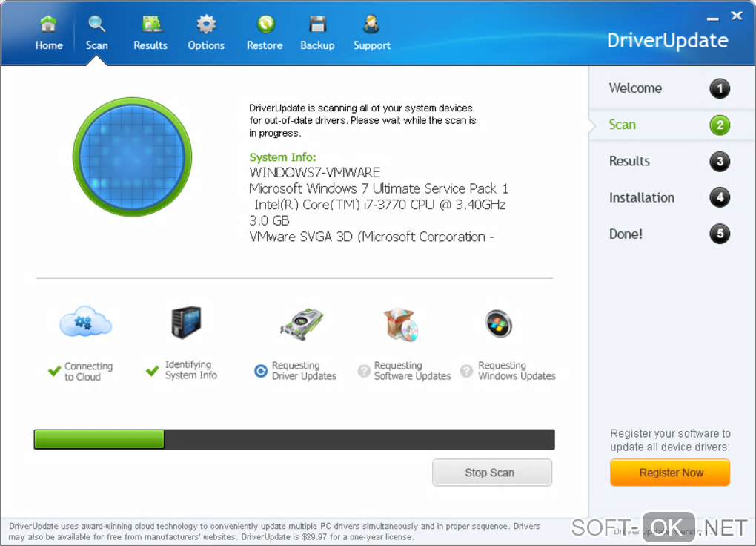Jump to the Results step in sidebar
This screenshot has height=546, width=756.
tap(629, 161)
